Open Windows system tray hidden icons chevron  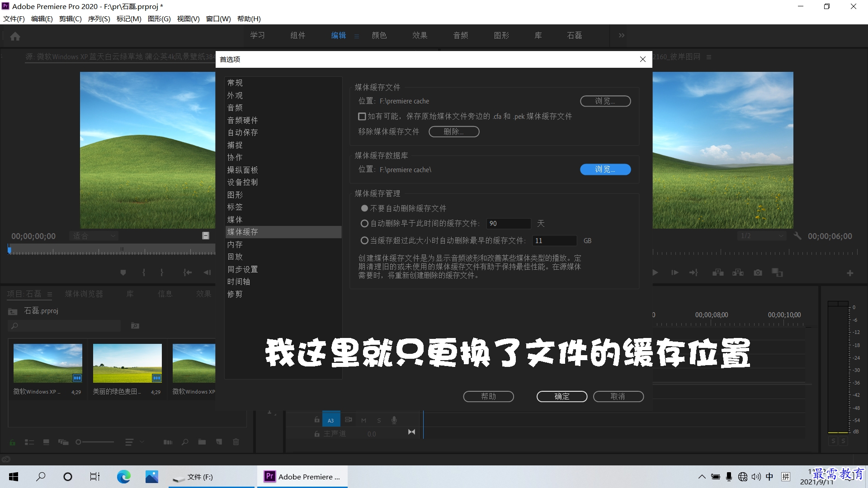point(702,477)
